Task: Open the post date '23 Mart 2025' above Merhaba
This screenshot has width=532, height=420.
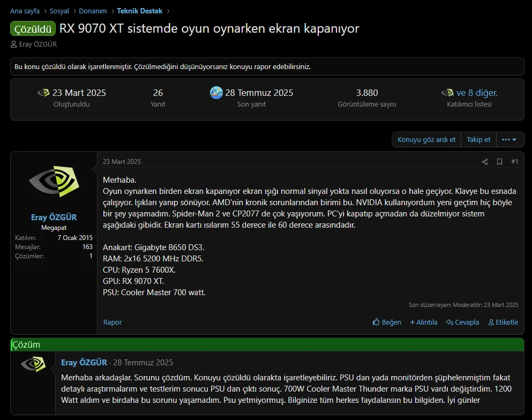Action: point(122,162)
